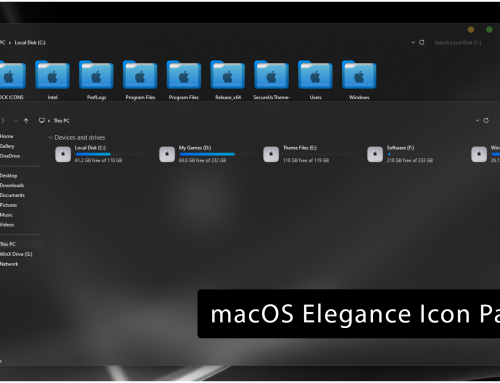The image size is (500, 383).
Task: Go up one level in This PC window
Action: (26, 121)
